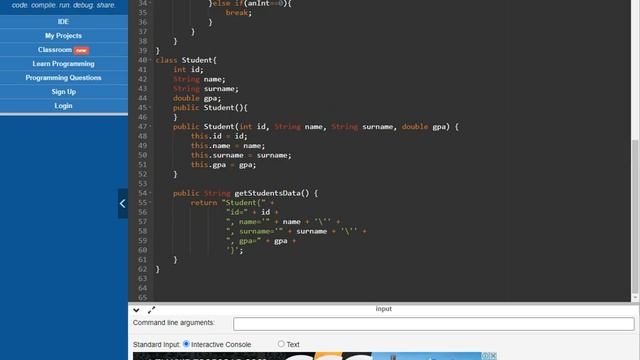
Task: Close the advertisement banner at the bottom
Action: pyautogui.click(x=493, y=356)
